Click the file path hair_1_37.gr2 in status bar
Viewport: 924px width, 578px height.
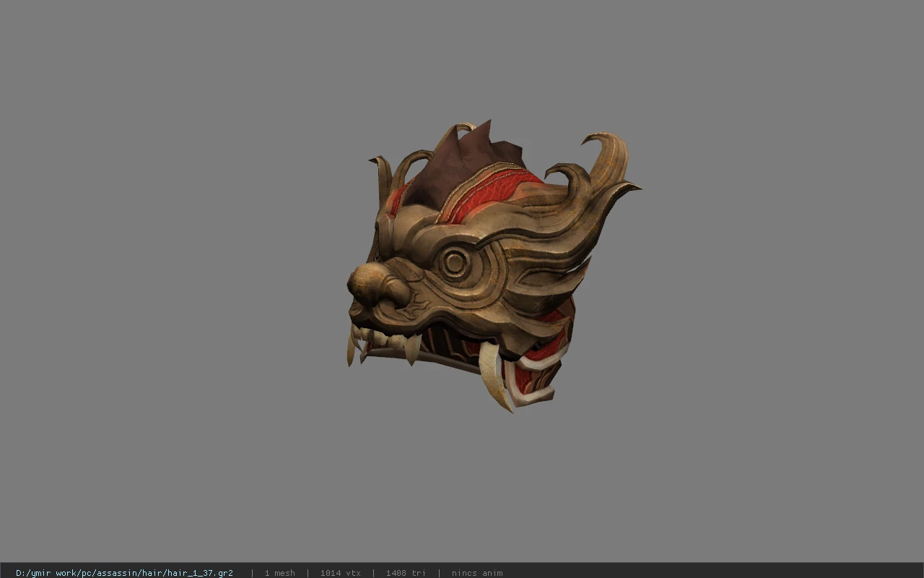pyautogui.click(x=124, y=573)
